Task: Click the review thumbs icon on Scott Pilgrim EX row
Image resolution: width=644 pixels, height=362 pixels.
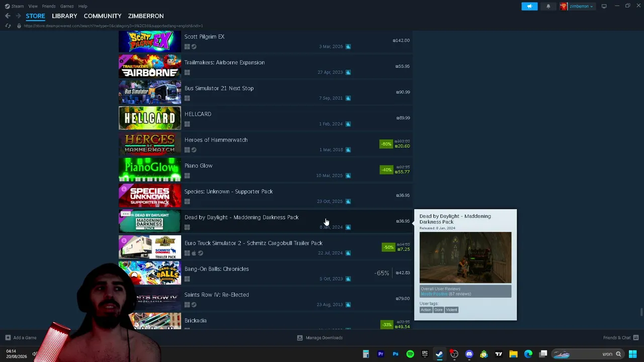Action: 348,47
